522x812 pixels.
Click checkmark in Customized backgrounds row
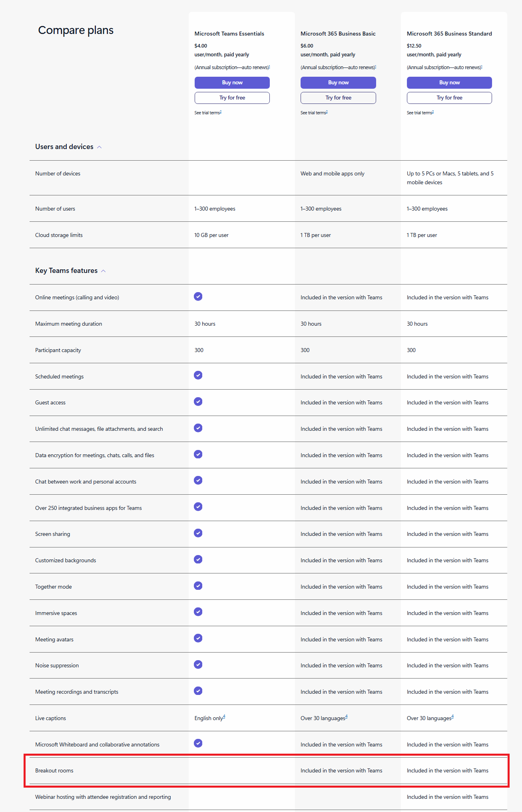198,559
